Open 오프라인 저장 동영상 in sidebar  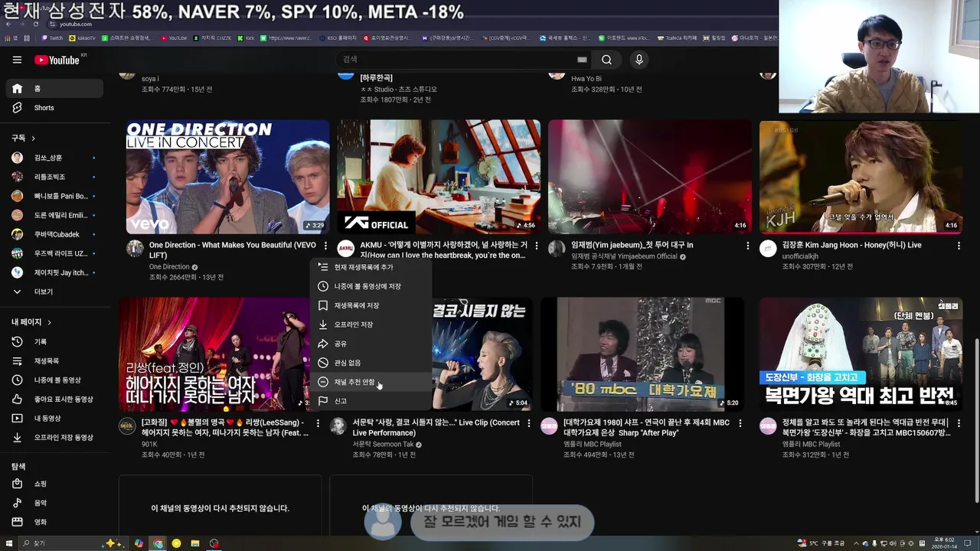(54, 437)
